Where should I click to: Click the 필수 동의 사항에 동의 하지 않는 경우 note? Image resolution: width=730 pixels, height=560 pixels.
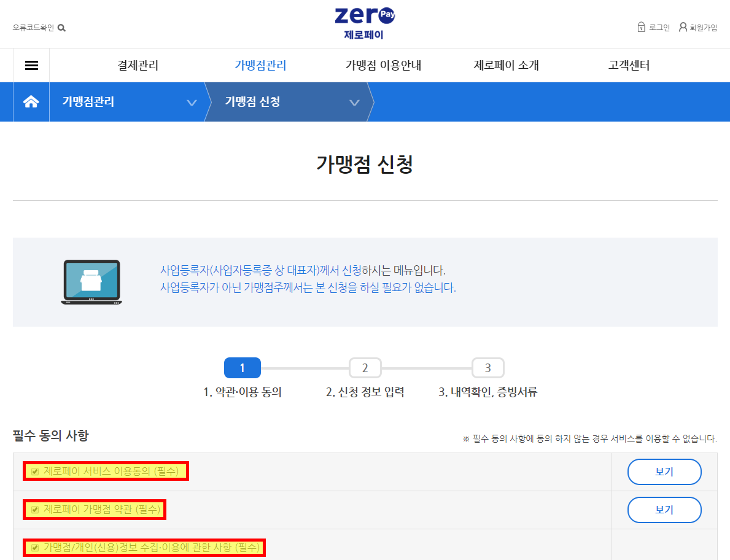[590, 438]
